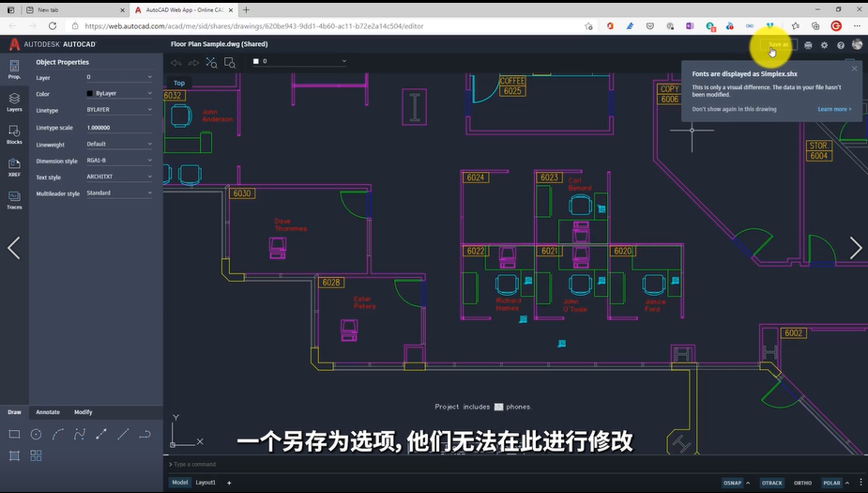This screenshot has width=868, height=493.
Task: Click the Save as button
Action: [x=778, y=44]
